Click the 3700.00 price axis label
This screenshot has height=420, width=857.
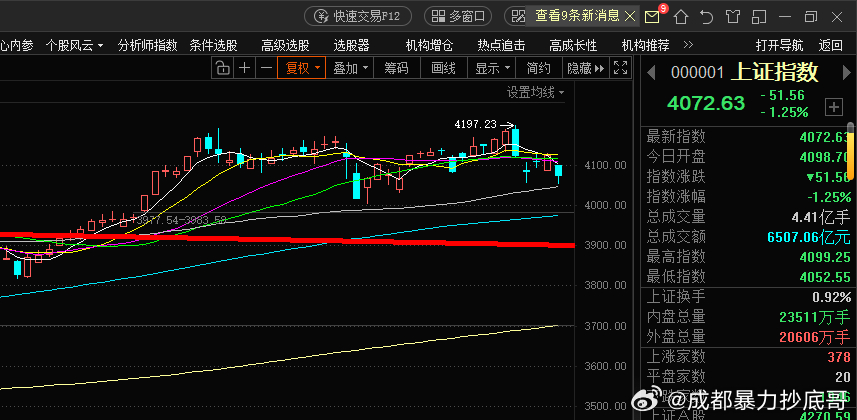click(x=603, y=326)
